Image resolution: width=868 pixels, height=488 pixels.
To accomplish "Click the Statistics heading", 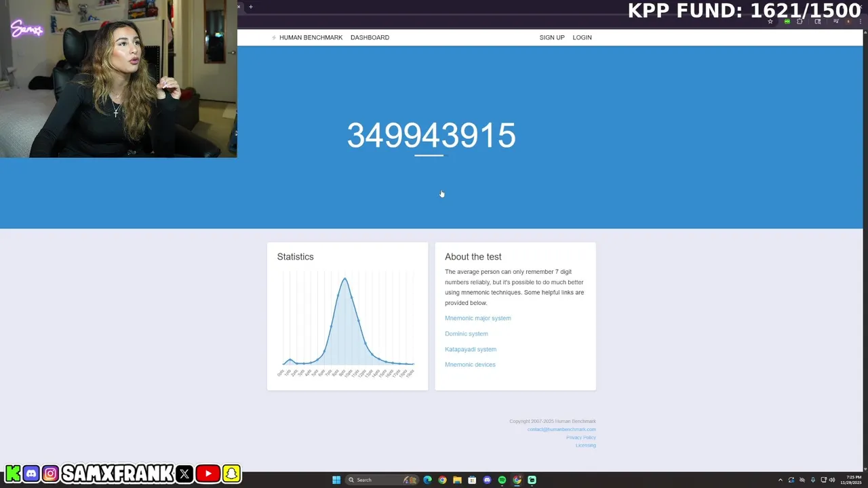I will click(295, 257).
